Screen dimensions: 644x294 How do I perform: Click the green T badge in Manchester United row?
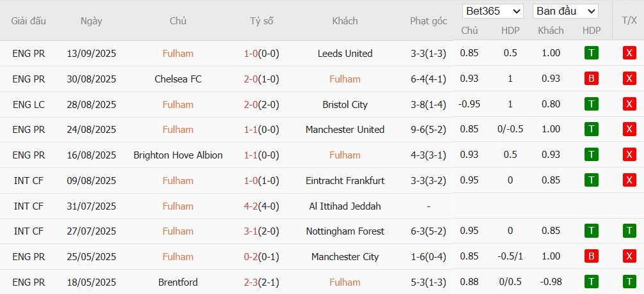591,130
